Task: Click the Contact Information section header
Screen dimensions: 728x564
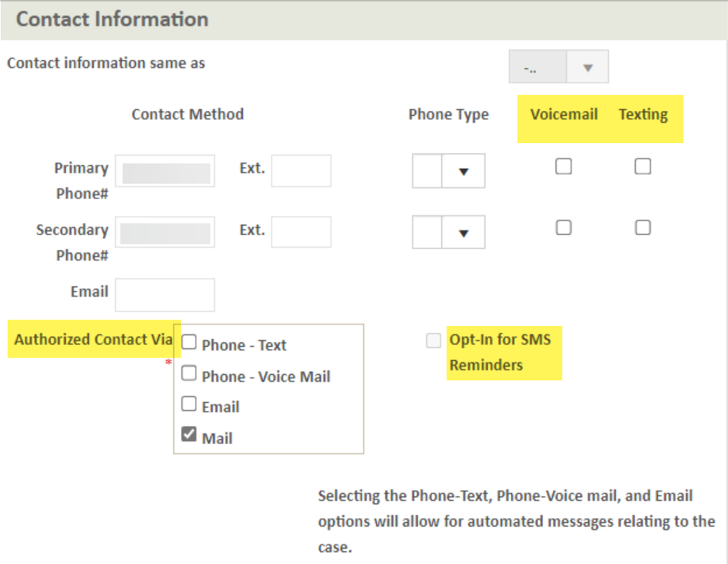Action: 110,19
